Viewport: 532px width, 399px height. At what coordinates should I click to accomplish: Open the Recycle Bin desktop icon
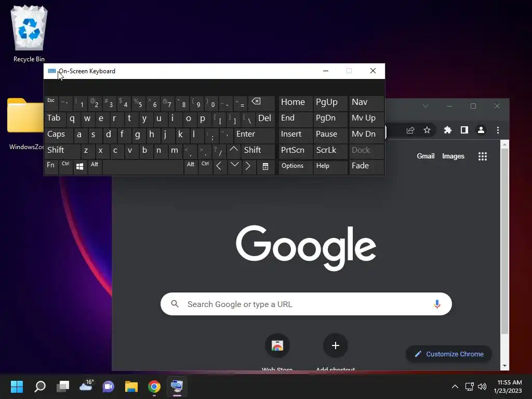(29, 34)
